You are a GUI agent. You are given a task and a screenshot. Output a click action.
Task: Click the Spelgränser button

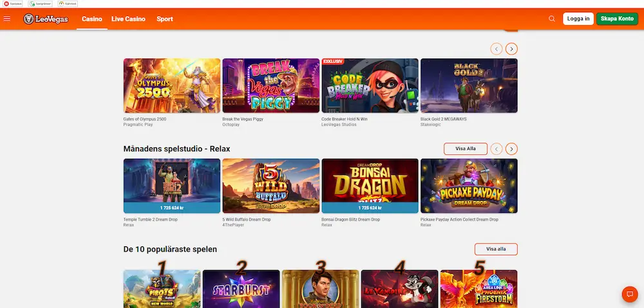[40, 4]
